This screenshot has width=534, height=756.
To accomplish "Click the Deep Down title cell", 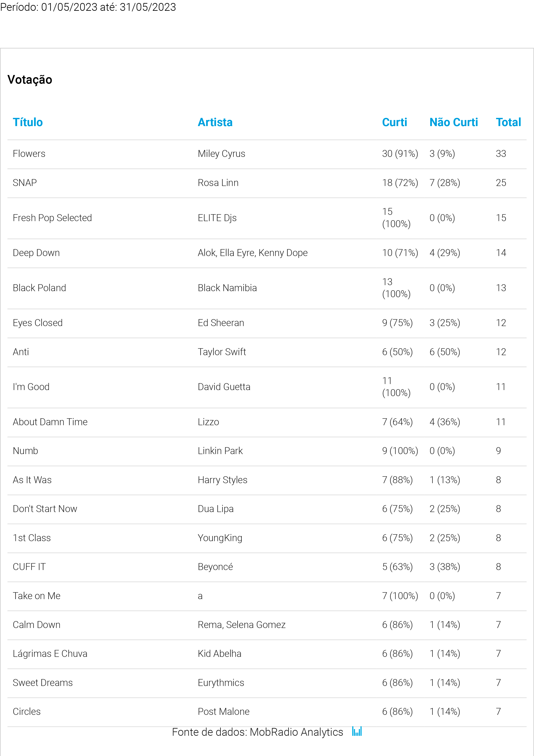I will pos(36,253).
